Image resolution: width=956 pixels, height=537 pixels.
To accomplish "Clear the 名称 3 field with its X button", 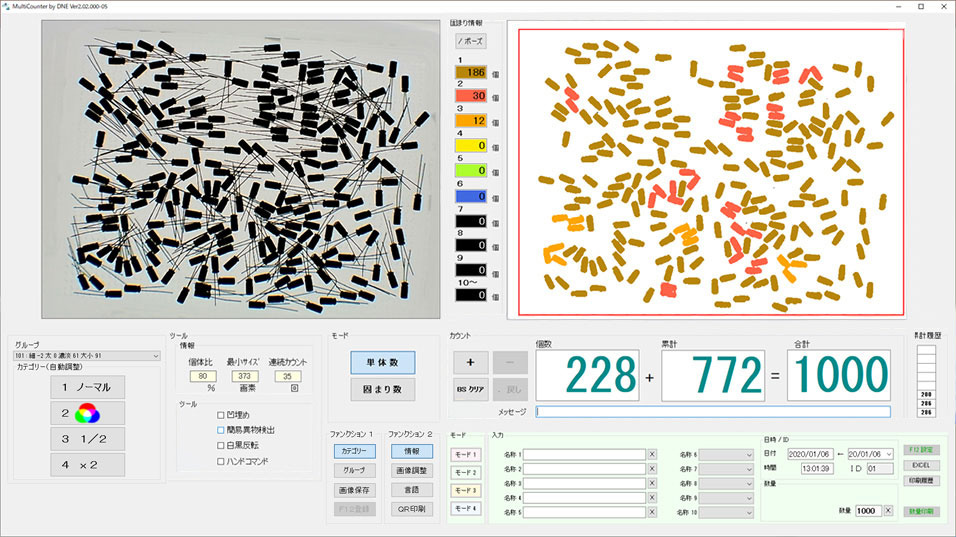I will click(x=652, y=483).
